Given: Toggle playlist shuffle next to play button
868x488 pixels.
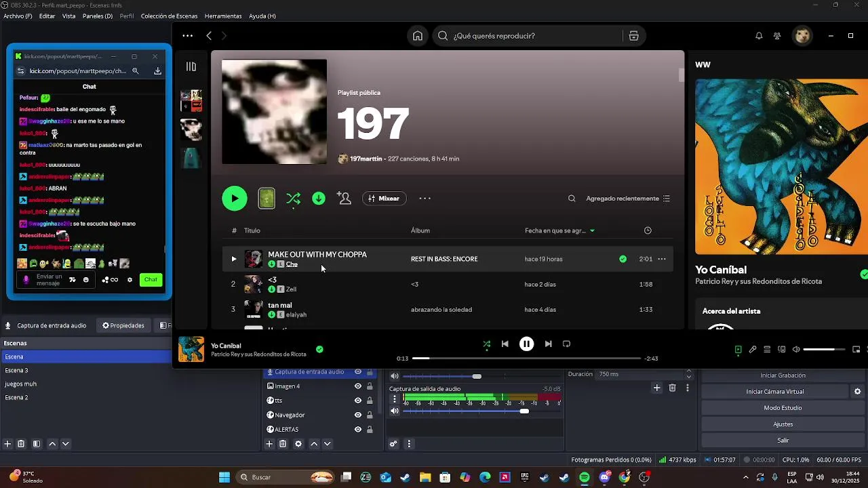Looking at the screenshot, I should coord(293,199).
